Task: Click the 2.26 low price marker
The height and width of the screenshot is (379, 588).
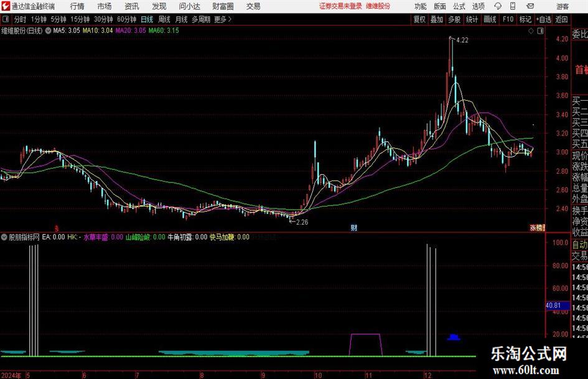Action: pyautogui.click(x=302, y=222)
